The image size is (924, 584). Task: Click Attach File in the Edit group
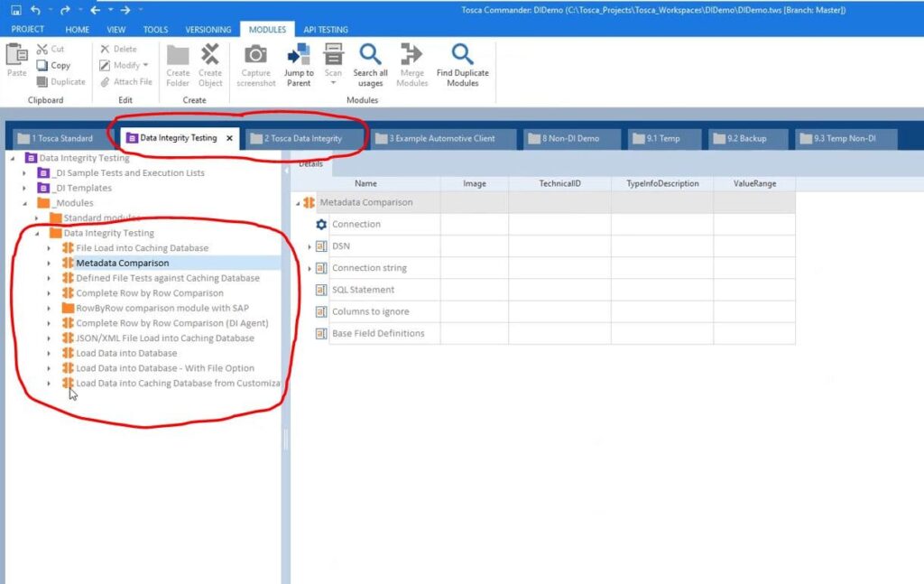(x=126, y=82)
